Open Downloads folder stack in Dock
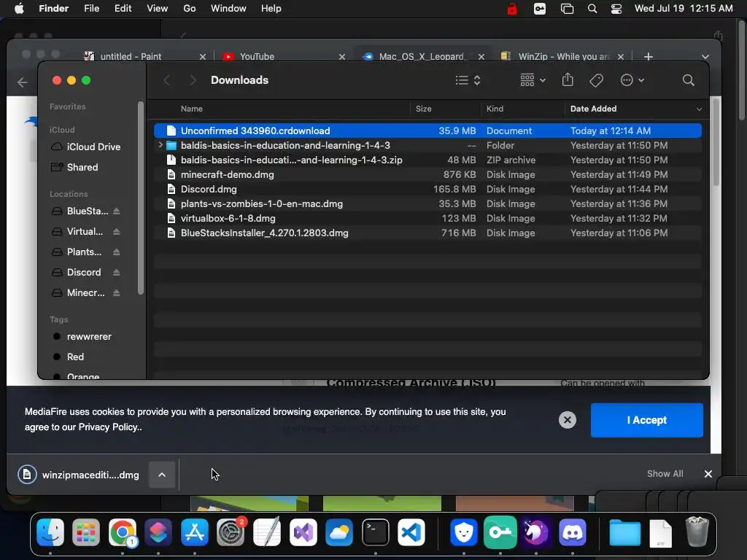Viewport: 747px width, 560px height. coord(624,532)
